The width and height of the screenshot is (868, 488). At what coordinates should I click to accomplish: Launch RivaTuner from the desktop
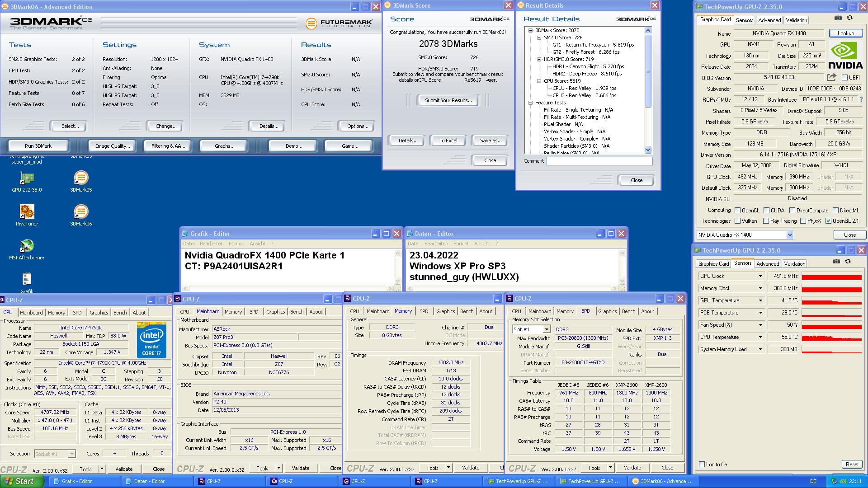coord(27,215)
